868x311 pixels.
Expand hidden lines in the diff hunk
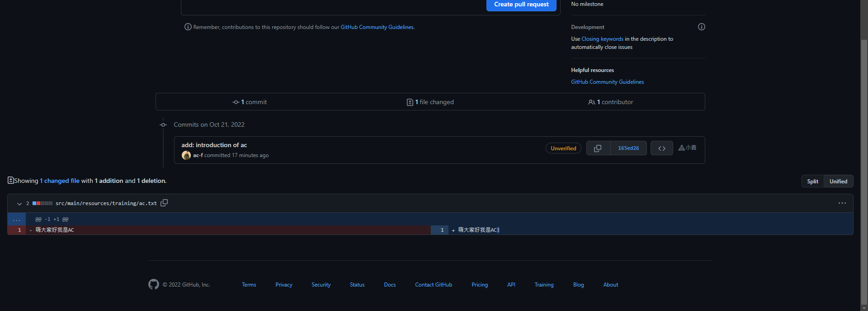(x=17, y=220)
